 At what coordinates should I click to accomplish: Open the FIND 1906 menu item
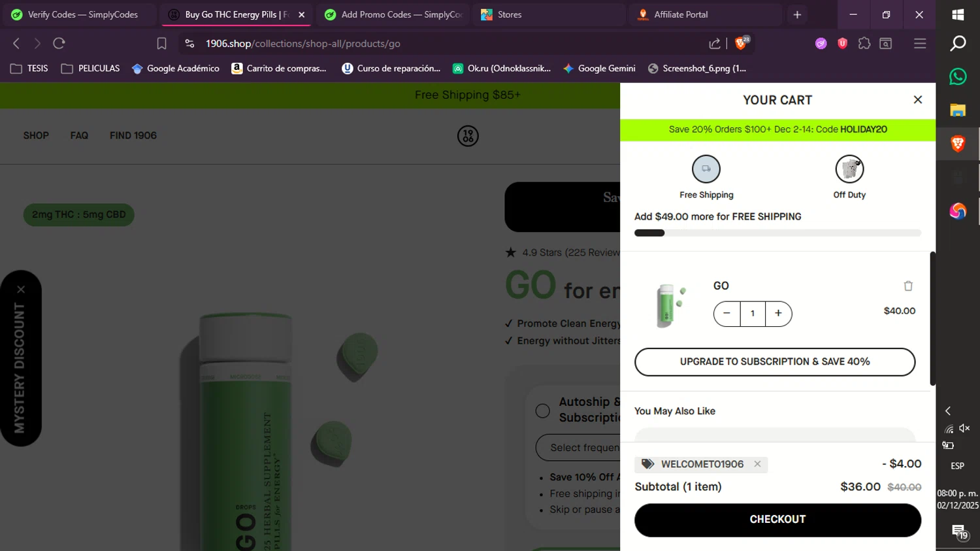coord(133,135)
